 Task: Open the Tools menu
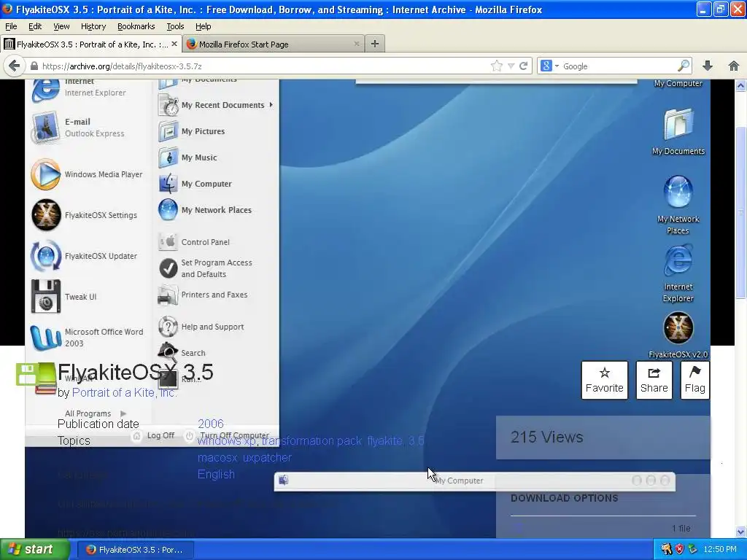175,26
